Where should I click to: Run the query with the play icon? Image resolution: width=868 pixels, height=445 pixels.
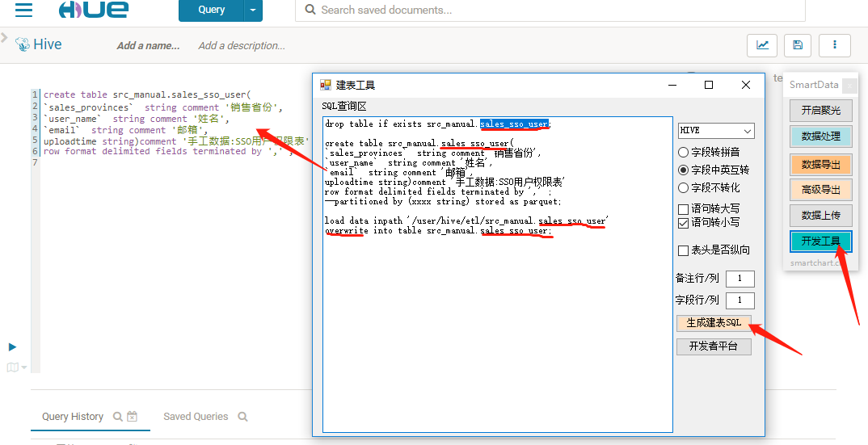pyautogui.click(x=12, y=346)
